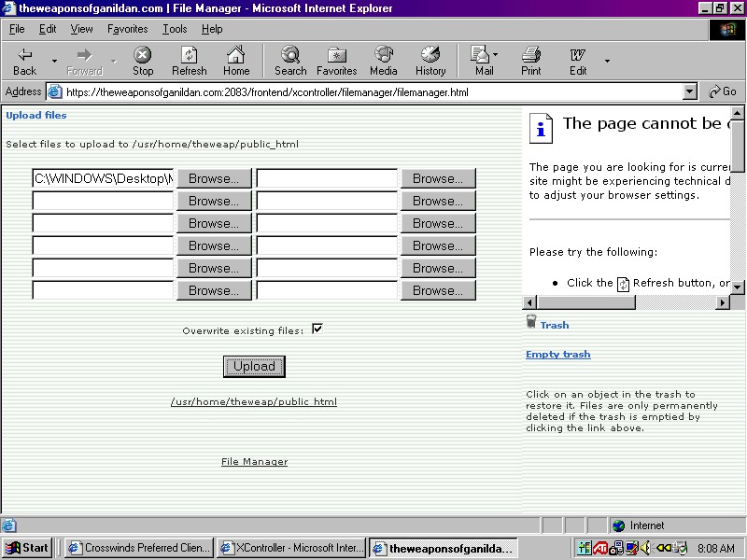This screenshot has width=747, height=560.
Task: Open the Back button history dropdown arrow
Action: coord(54,62)
